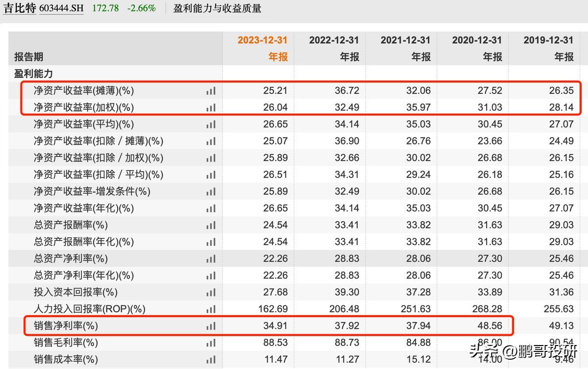This screenshot has height=369, width=588.
Task: Click chart icon for 销售净利率(%)
Action: [x=211, y=326]
